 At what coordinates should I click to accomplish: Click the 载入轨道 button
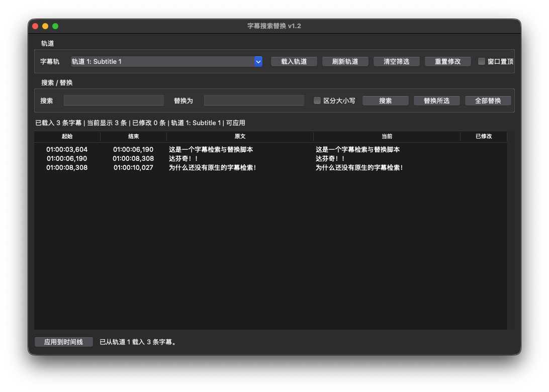[294, 61]
